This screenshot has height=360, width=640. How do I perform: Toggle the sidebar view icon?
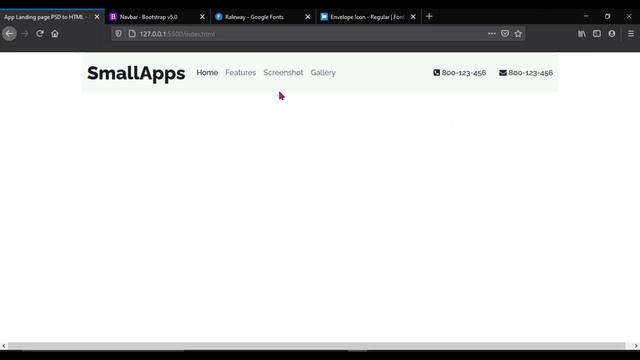tap(597, 33)
